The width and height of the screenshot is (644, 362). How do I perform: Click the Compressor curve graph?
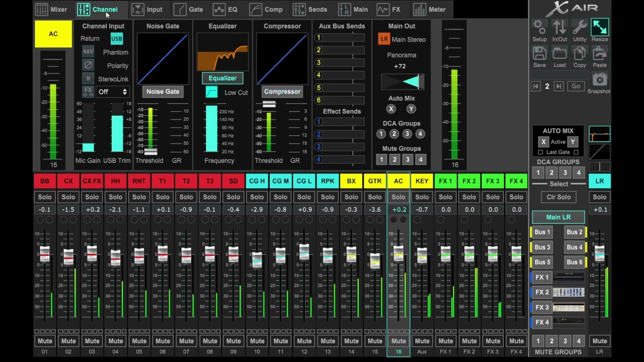point(282,59)
